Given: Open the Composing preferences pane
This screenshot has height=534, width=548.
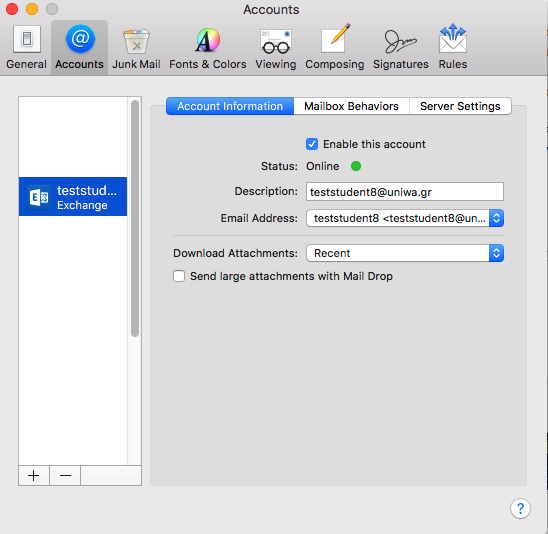Looking at the screenshot, I should (334, 47).
